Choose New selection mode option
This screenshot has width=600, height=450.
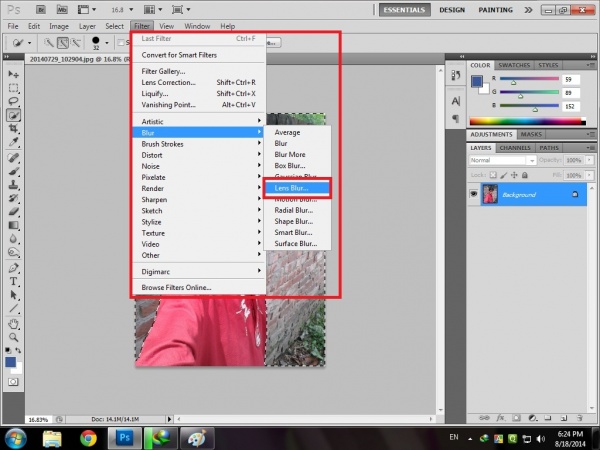tap(49, 42)
